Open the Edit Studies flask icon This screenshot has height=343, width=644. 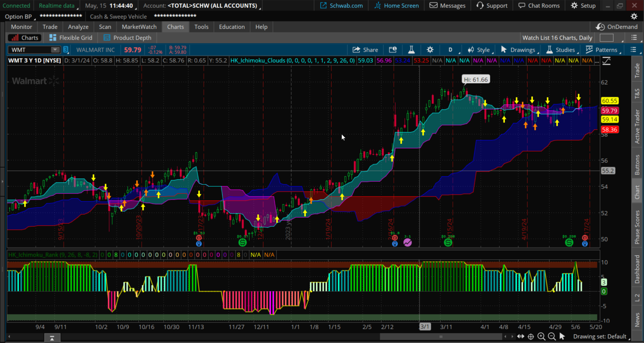(x=411, y=50)
